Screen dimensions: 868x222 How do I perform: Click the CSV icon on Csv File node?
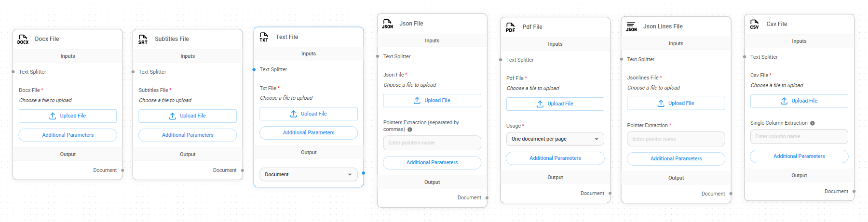[x=755, y=24]
